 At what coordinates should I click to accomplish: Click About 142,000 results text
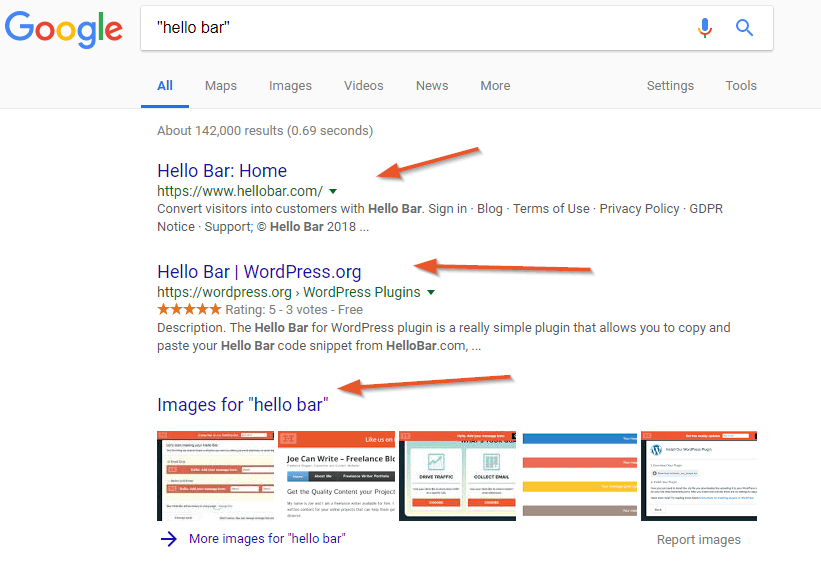tap(265, 131)
